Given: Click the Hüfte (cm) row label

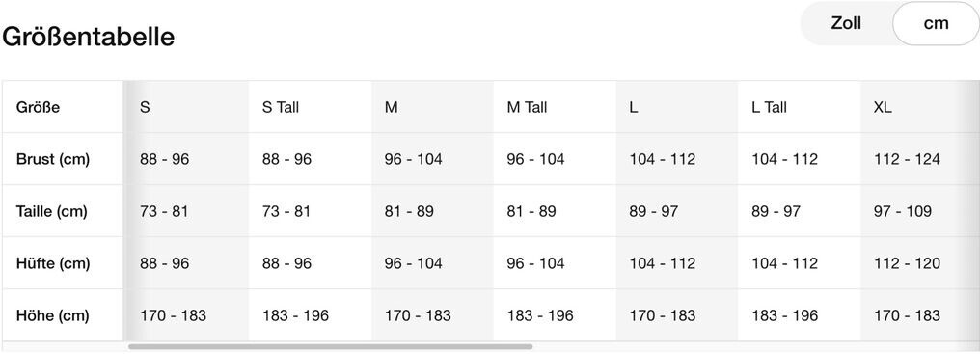Looking at the screenshot, I should (x=53, y=263).
